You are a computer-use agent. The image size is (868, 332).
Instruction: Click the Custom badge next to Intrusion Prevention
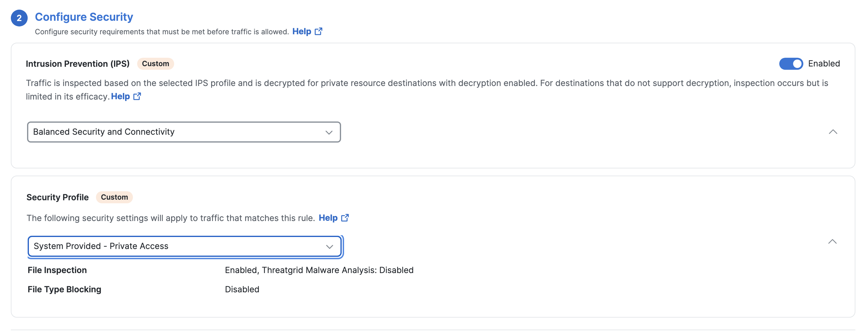[x=155, y=64]
